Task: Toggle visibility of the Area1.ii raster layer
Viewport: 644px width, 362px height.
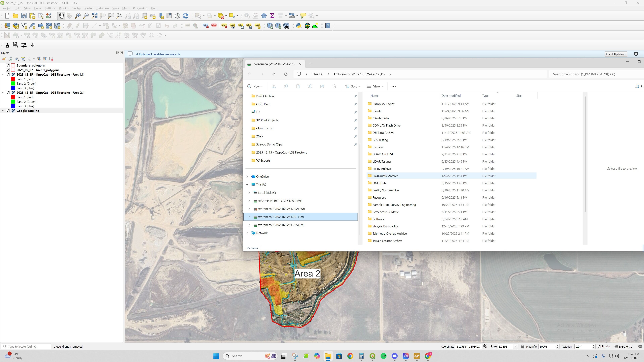Action: coord(8,74)
